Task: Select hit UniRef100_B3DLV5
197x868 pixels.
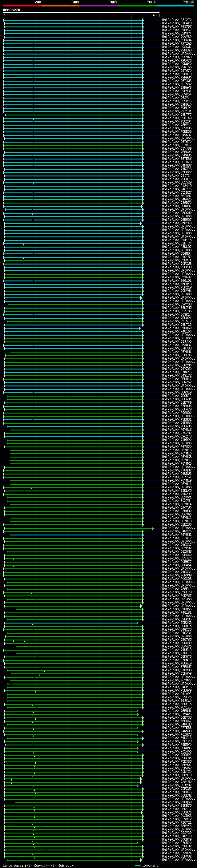Action: 177,491
